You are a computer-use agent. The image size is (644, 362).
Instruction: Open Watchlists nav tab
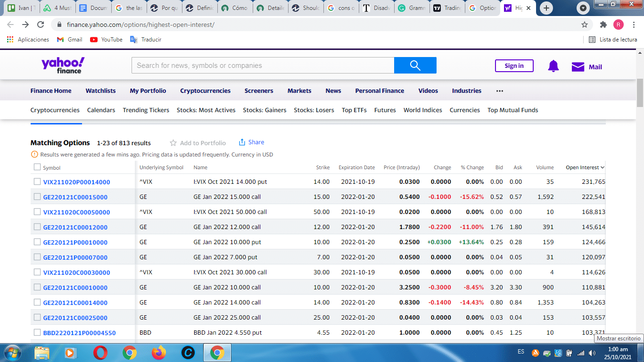tap(100, 91)
